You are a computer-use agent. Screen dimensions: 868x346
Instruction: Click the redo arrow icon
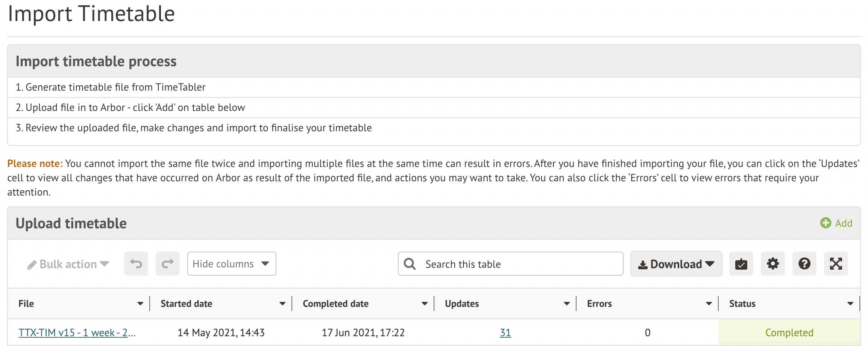[x=168, y=264]
